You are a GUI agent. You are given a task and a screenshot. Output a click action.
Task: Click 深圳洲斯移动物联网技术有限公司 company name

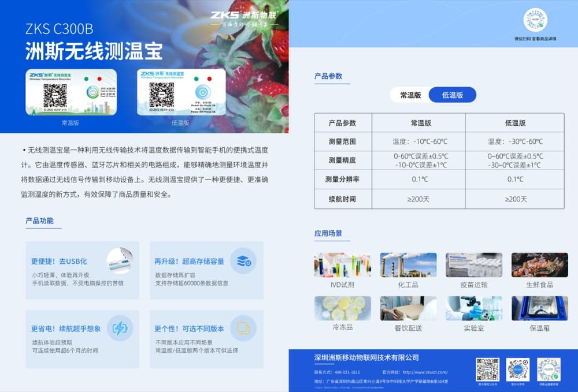tap(366, 357)
